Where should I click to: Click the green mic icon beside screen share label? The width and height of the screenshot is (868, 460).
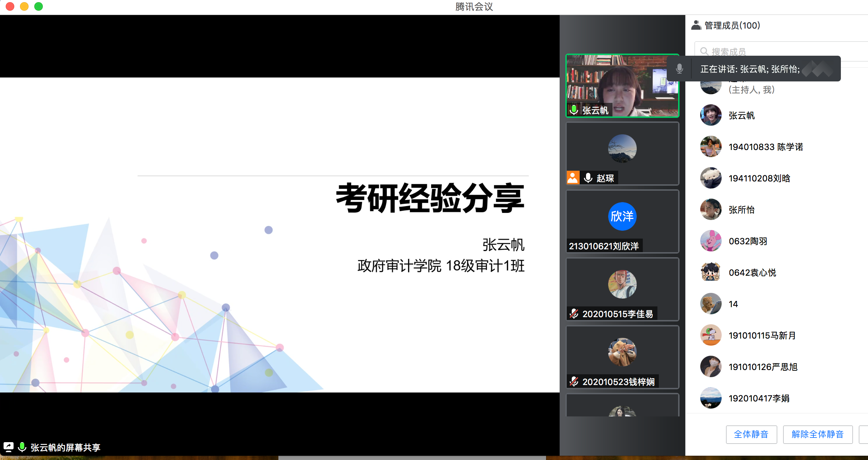(22, 447)
